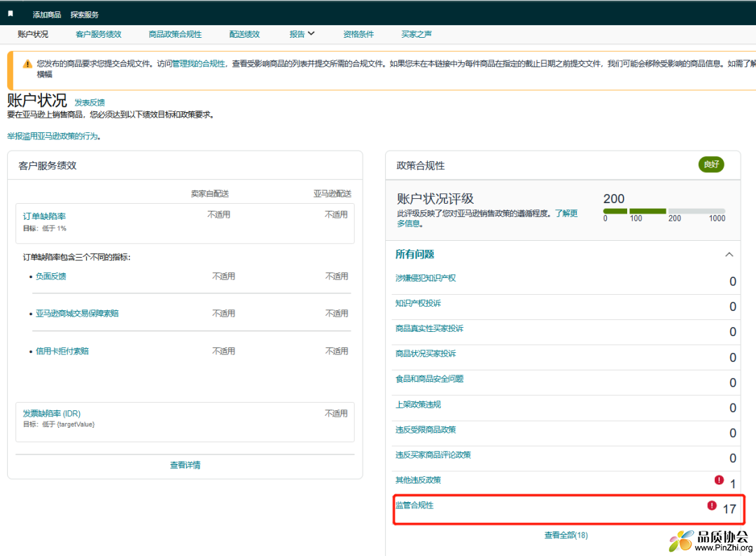Switch to 买家之声 tab

pos(416,34)
